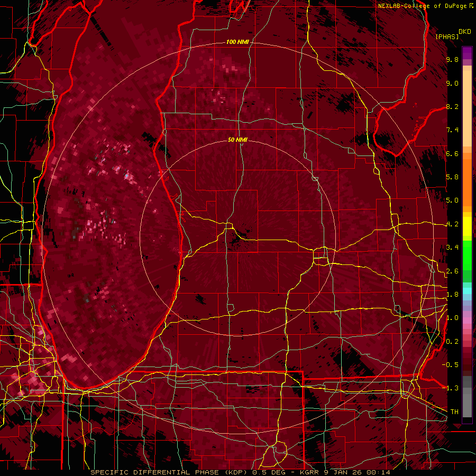Click the 5.8 legend value
Screen dimensions: 476x476
pyautogui.click(x=452, y=177)
